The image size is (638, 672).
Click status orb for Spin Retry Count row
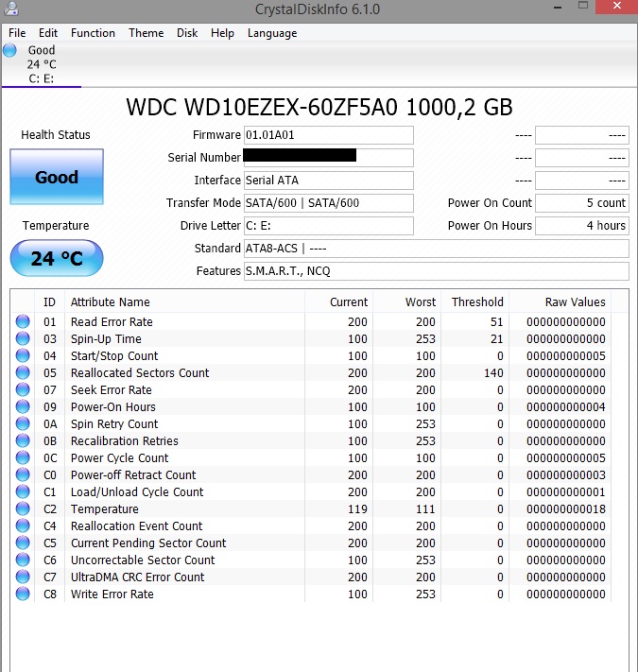[23, 423]
